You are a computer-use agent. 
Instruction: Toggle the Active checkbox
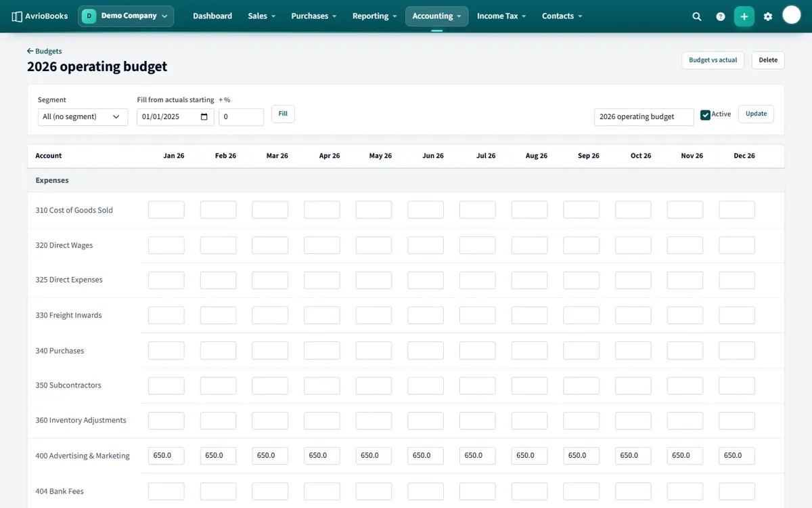[x=705, y=114]
